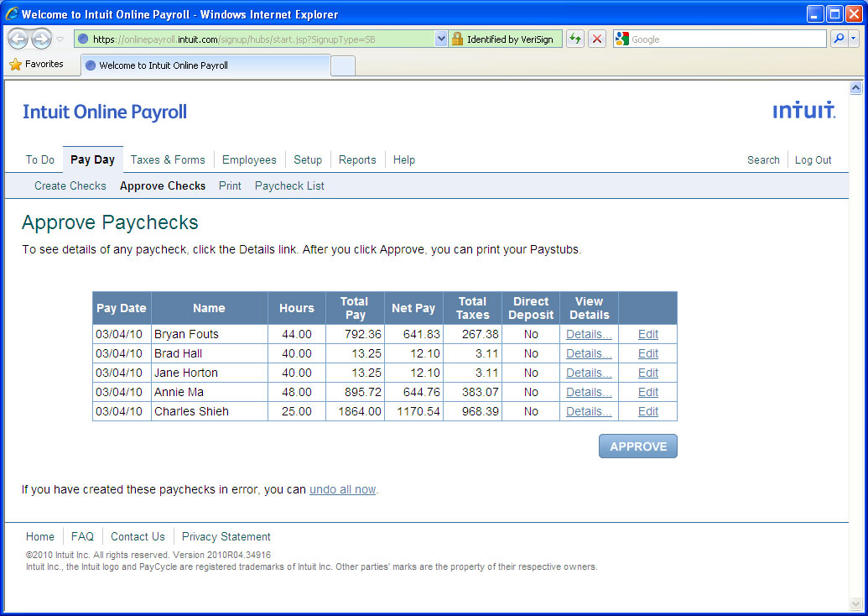
Task: Click the Google search provider icon
Action: (x=622, y=39)
